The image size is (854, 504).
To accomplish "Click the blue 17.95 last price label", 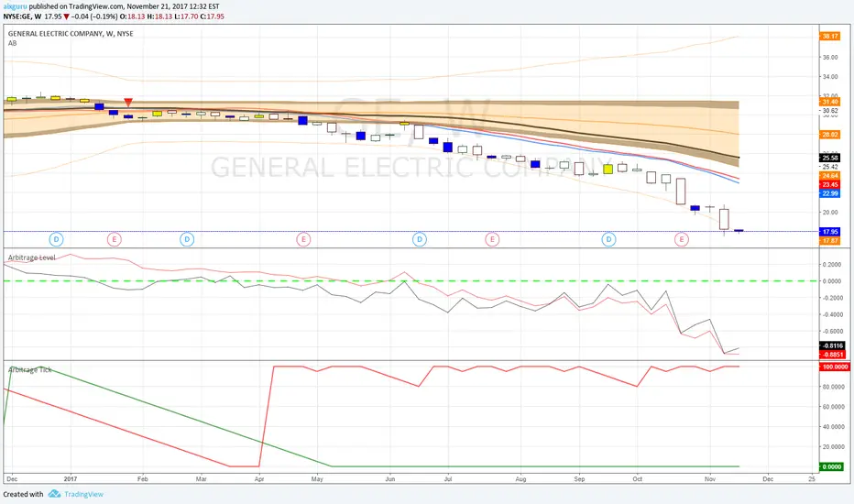I will [830, 232].
